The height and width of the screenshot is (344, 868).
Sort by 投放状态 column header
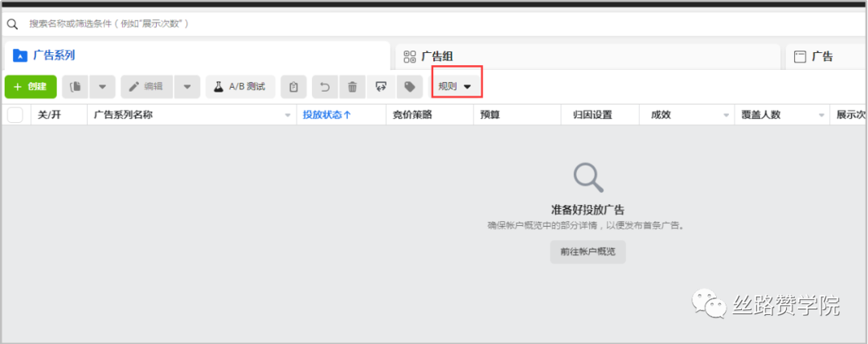pos(341,115)
